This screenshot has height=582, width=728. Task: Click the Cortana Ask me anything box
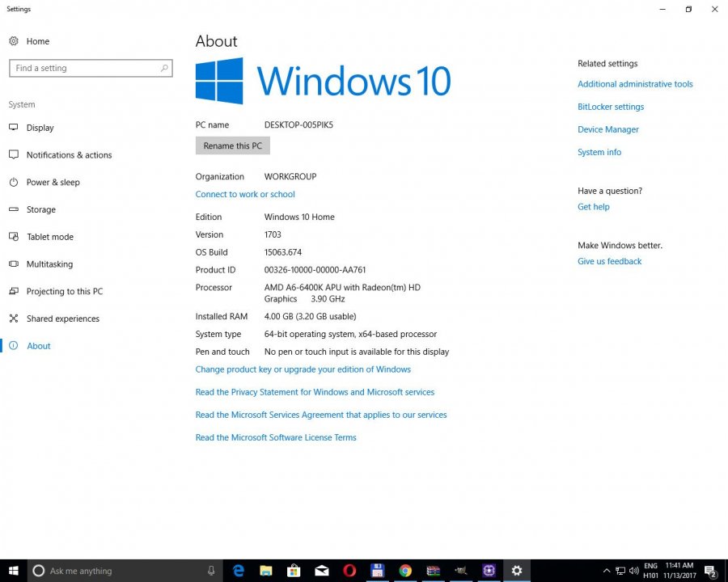125,571
